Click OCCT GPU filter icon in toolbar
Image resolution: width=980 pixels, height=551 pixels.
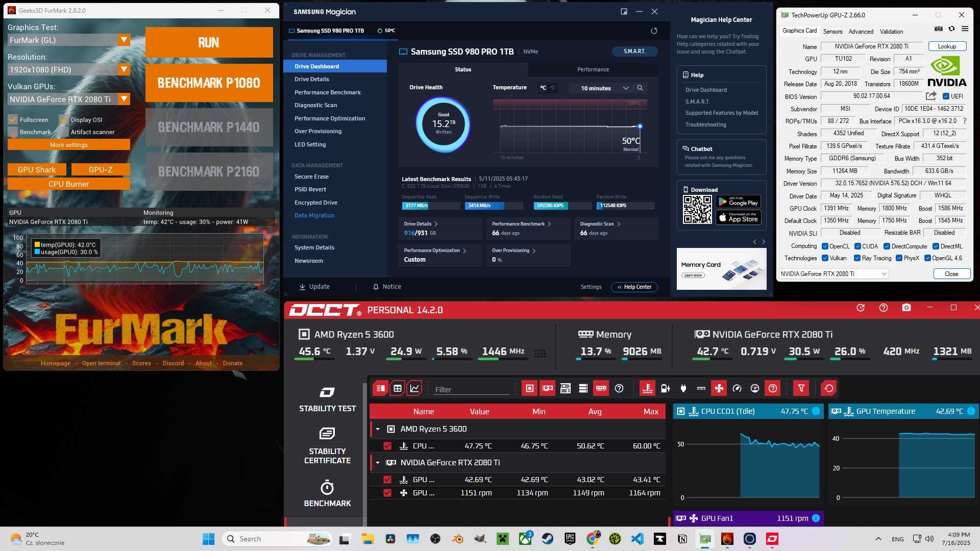point(548,389)
